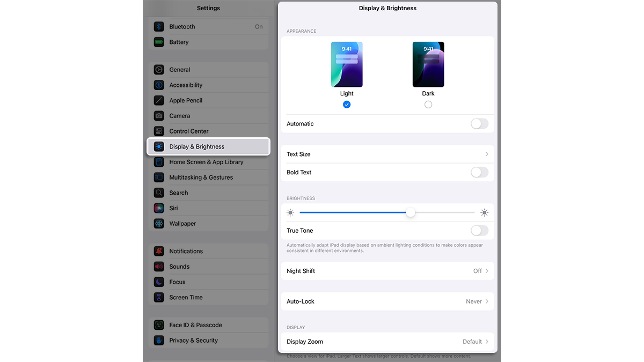Open the Accessibility section

click(208, 85)
